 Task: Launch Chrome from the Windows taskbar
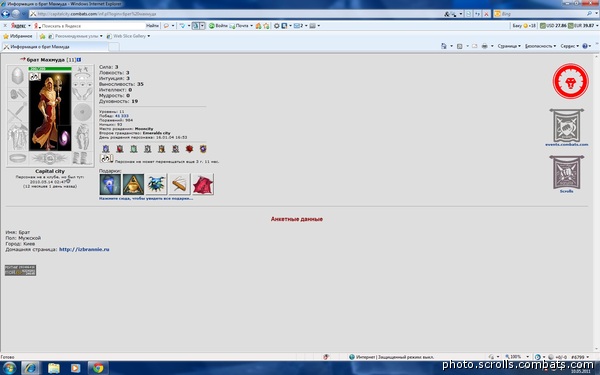(x=98, y=368)
